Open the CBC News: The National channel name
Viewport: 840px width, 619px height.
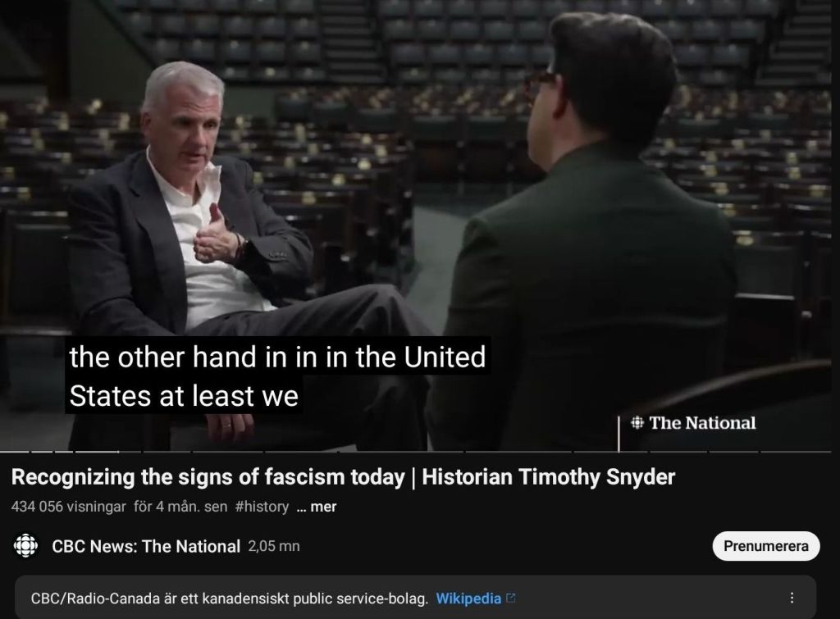click(146, 546)
